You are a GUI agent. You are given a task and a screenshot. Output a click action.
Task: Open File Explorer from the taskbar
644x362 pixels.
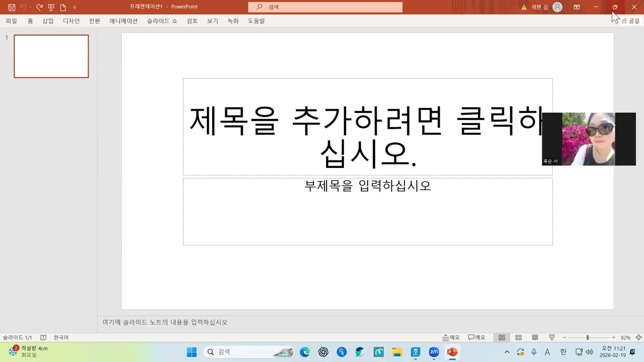tap(397, 352)
